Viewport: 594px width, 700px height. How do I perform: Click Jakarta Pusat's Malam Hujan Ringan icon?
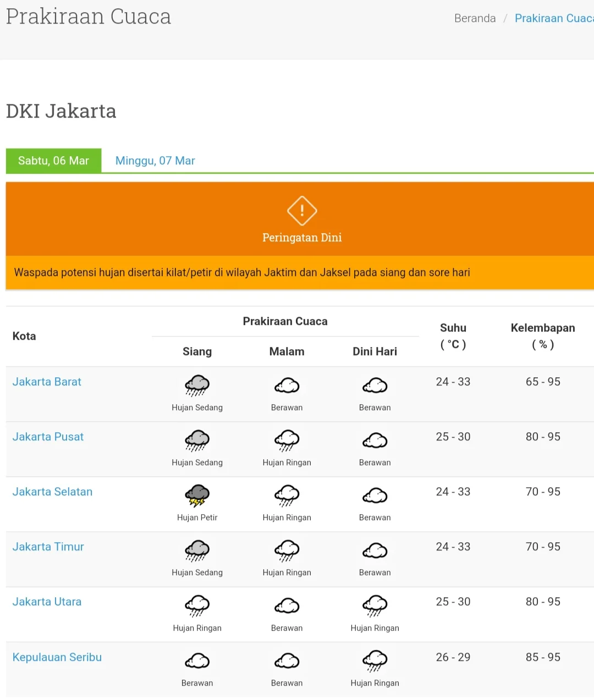point(287,440)
